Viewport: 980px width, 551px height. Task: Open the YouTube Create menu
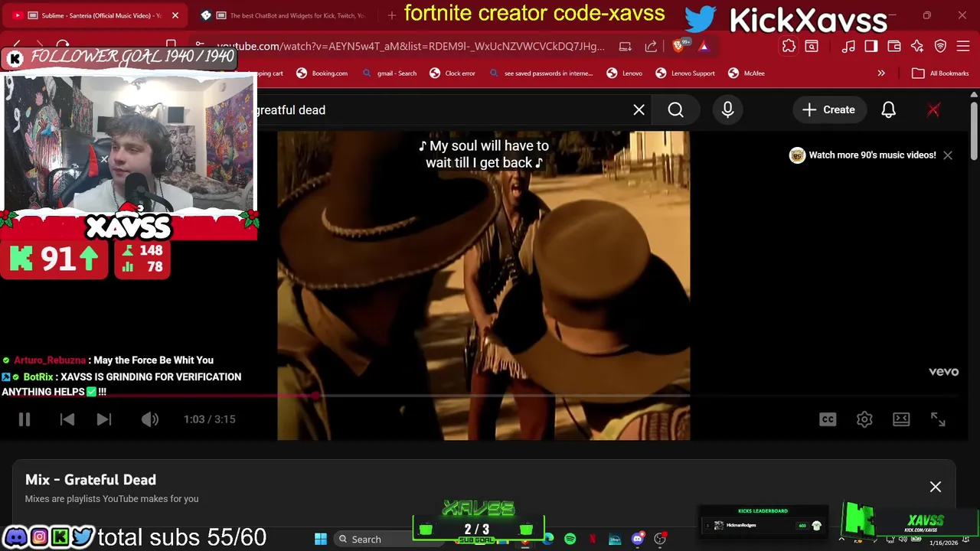828,110
